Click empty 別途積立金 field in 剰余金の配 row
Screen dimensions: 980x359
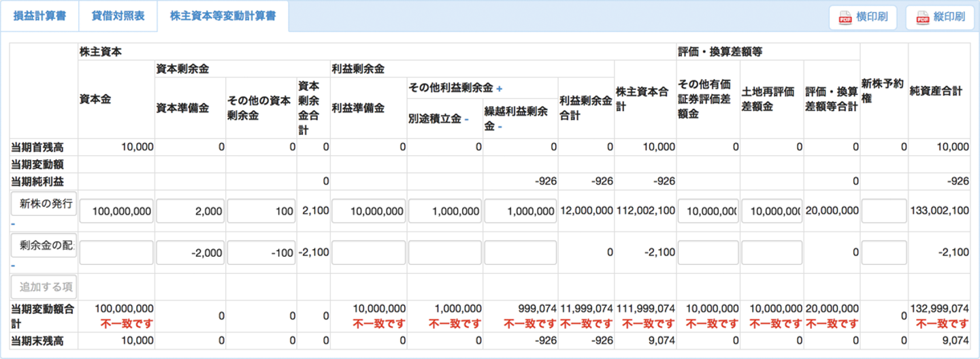(445, 253)
